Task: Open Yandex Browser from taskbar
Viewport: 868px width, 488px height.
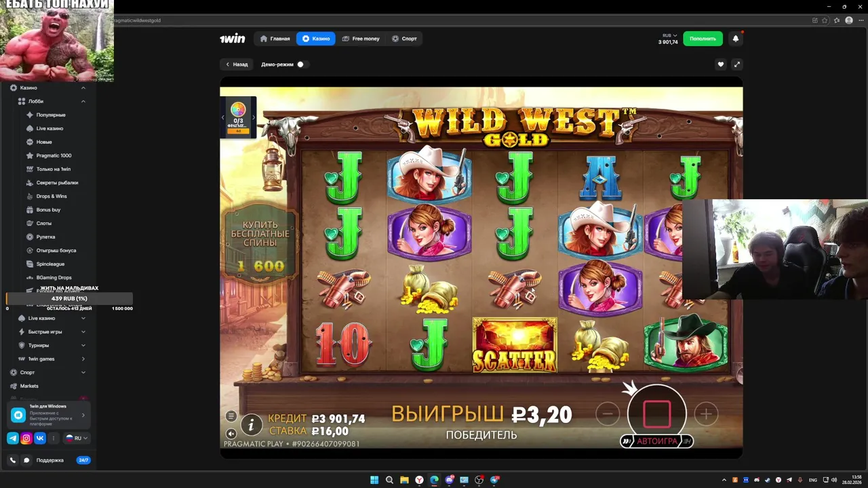Action: 419,480
